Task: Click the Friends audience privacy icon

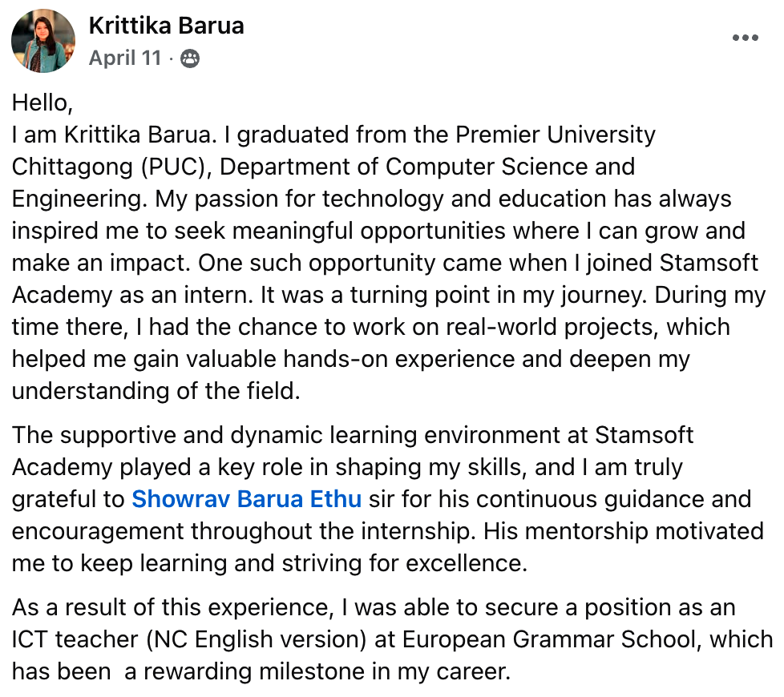Action: (x=190, y=58)
